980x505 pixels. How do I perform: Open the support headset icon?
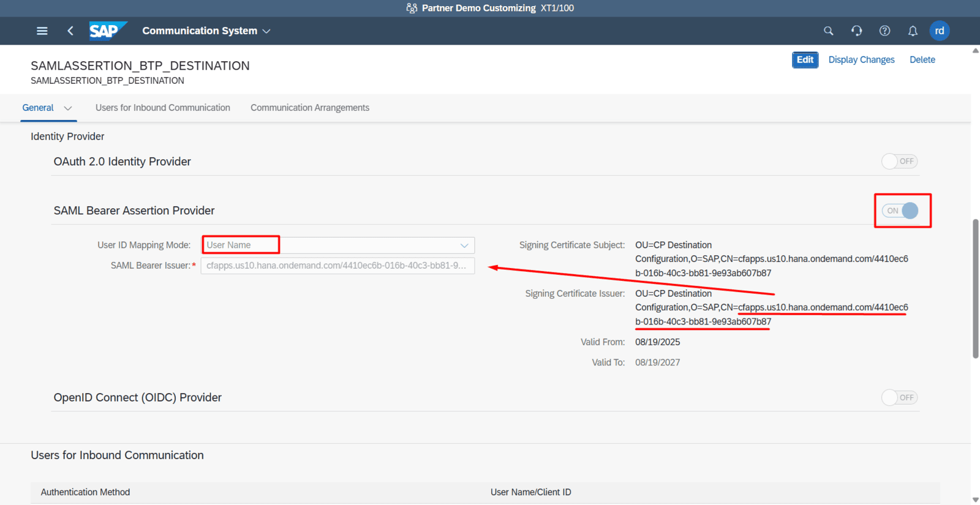coord(856,31)
